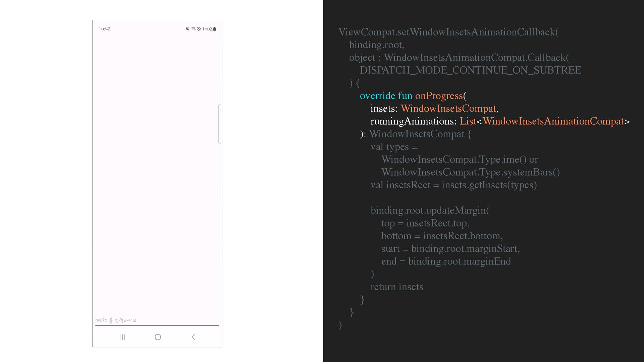This screenshot has height=362, width=644.
Task: Click 'insets: WindowInsetsCompat,' parameter line
Action: [434, 109]
